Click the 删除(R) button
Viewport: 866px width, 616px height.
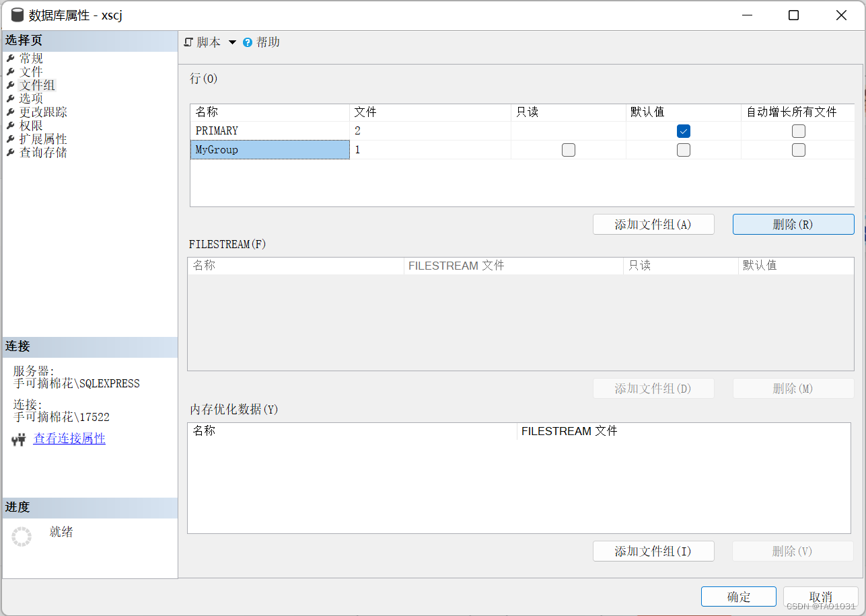pyautogui.click(x=793, y=225)
